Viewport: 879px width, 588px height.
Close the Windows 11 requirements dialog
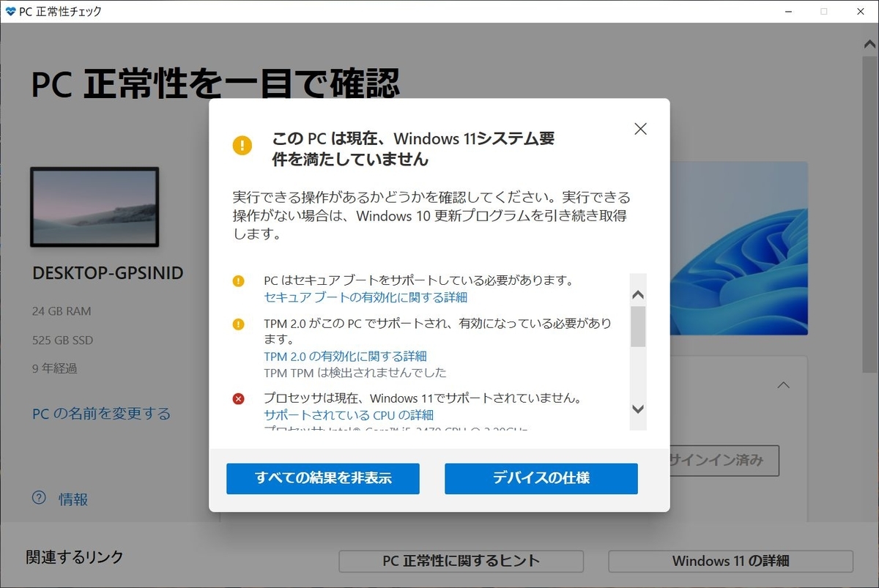click(x=640, y=129)
